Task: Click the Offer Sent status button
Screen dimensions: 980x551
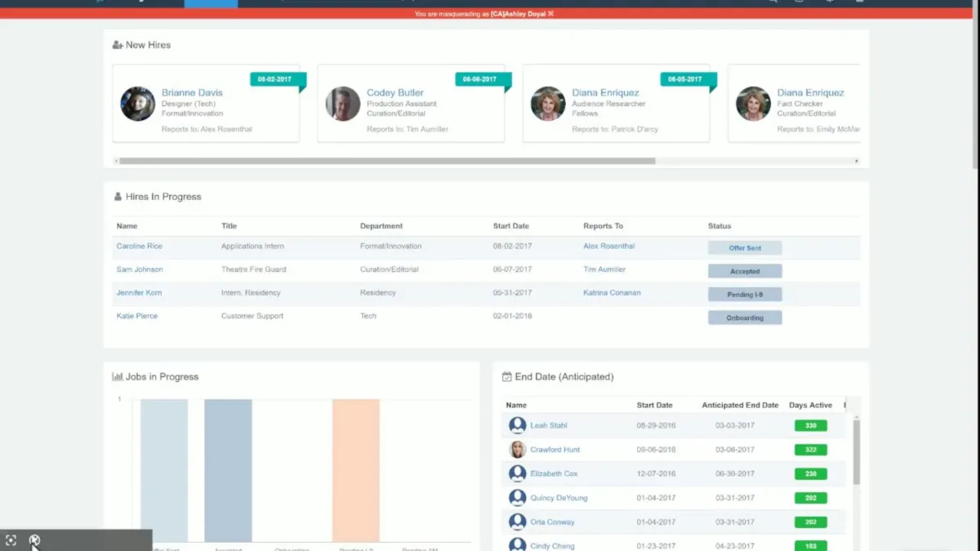Action: [x=745, y=247]
